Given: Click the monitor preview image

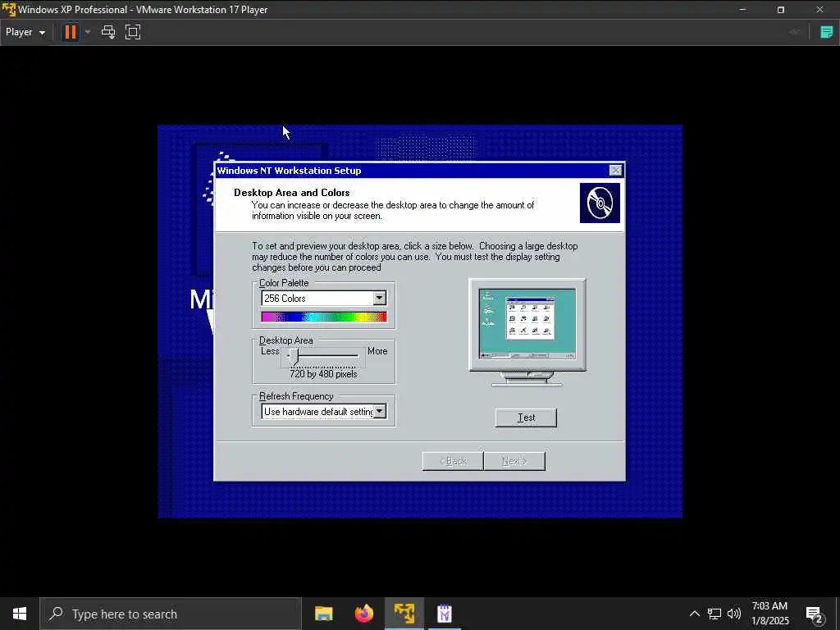Looking at the screenshot, I should (527, 332).
